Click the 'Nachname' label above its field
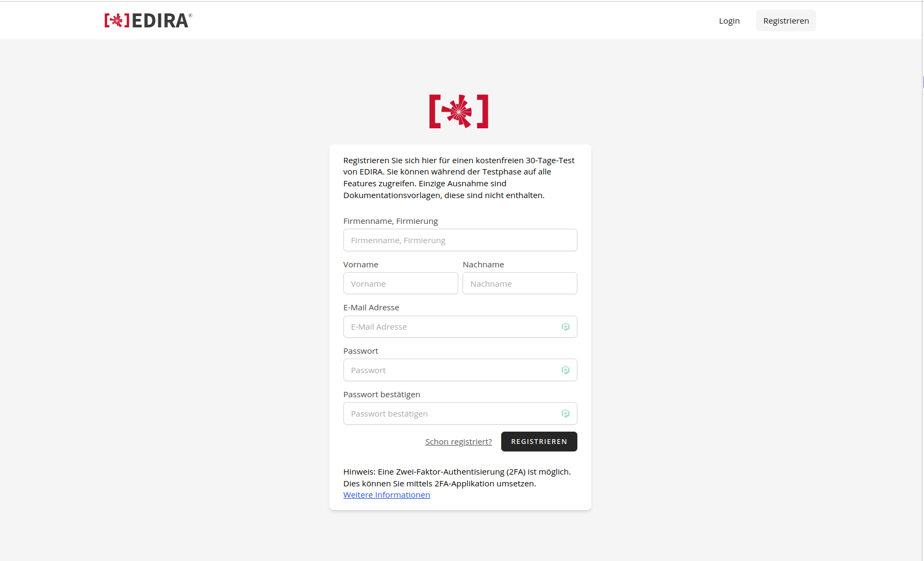 [483, 265]
